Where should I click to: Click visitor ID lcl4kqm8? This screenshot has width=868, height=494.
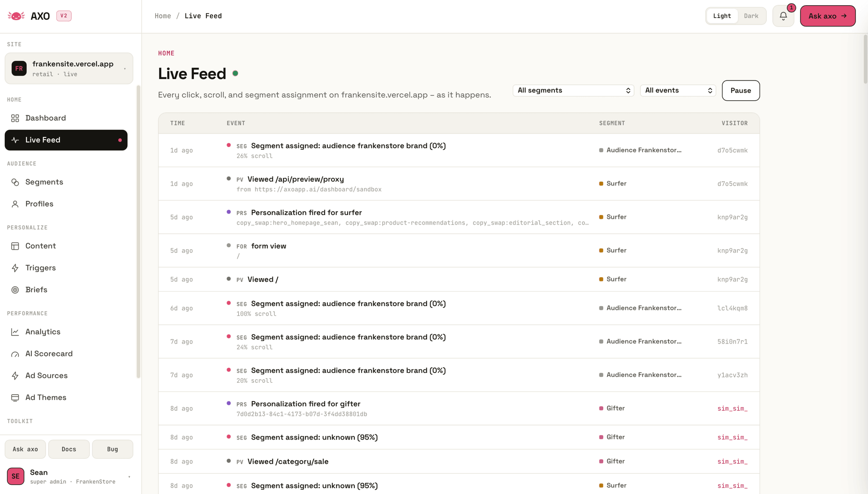click(732, 308)
